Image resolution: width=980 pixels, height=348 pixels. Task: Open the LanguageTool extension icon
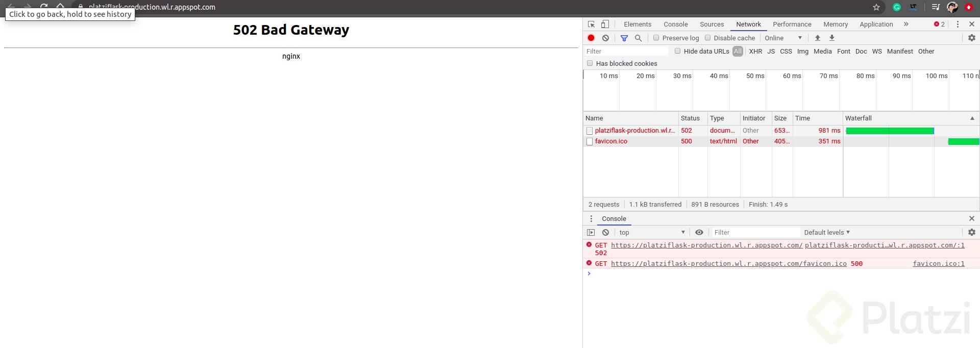point(913,7)
